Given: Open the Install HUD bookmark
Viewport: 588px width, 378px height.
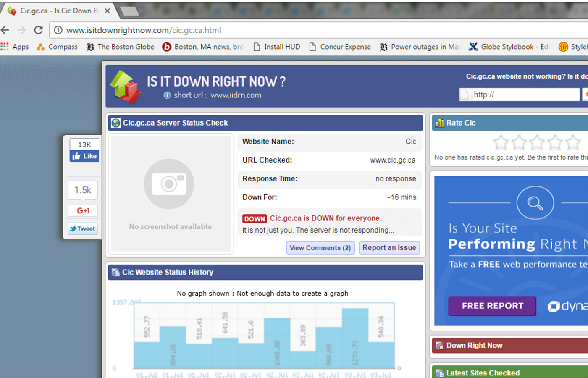Looking at the screenshot, I should tap(277, 47).
